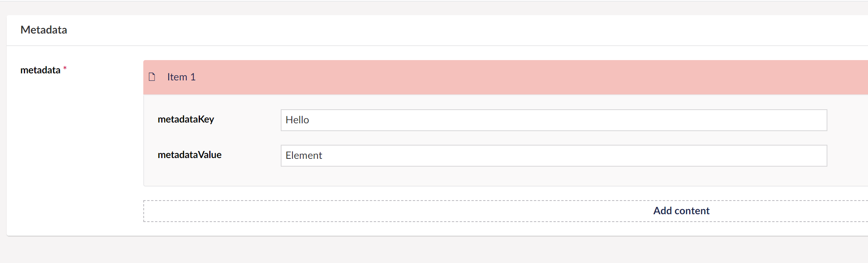Click the Item 1 header title text
Screen dimensions: 868x263
[x=181, y=76]
